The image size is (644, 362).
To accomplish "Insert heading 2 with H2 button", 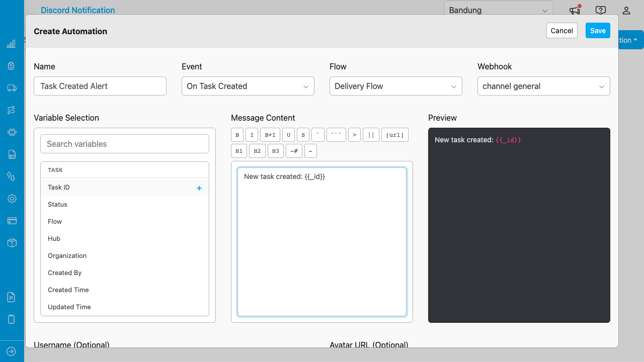I will coord(257,151).
